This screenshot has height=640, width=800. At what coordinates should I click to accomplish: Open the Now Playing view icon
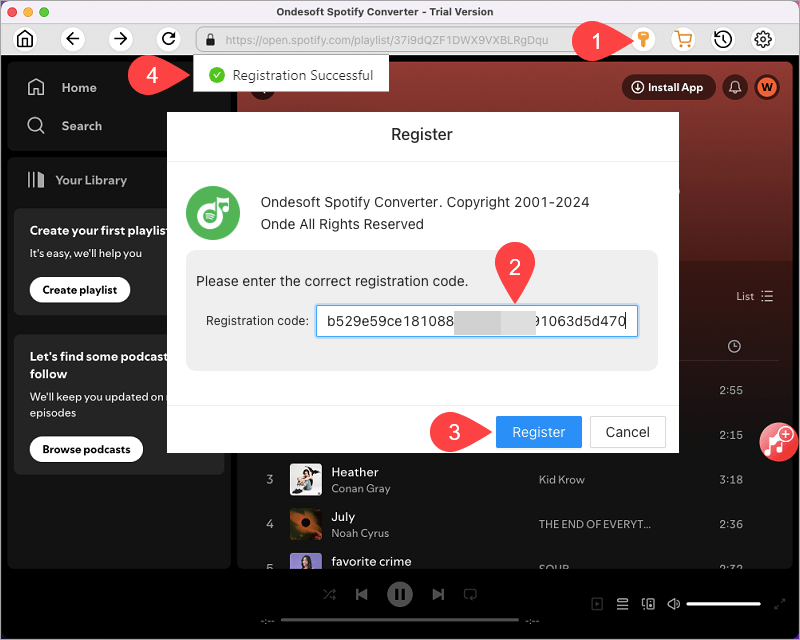click(x=596, y=604)
